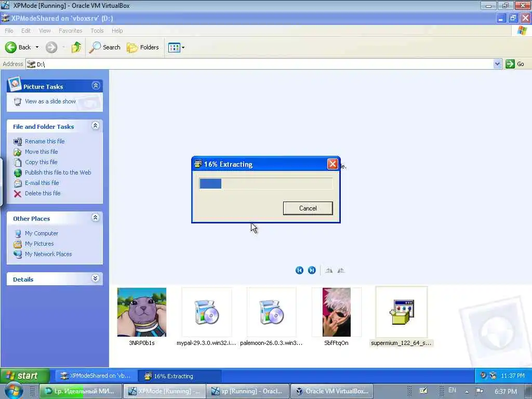Click the Go button
532x399 pixels.
pos(515,64)
